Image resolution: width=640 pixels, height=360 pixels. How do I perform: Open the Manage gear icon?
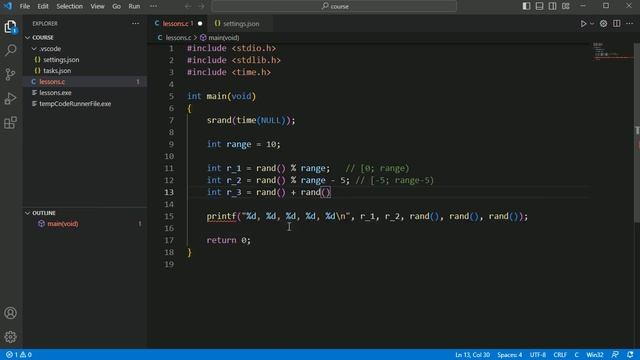pos(11,337)
